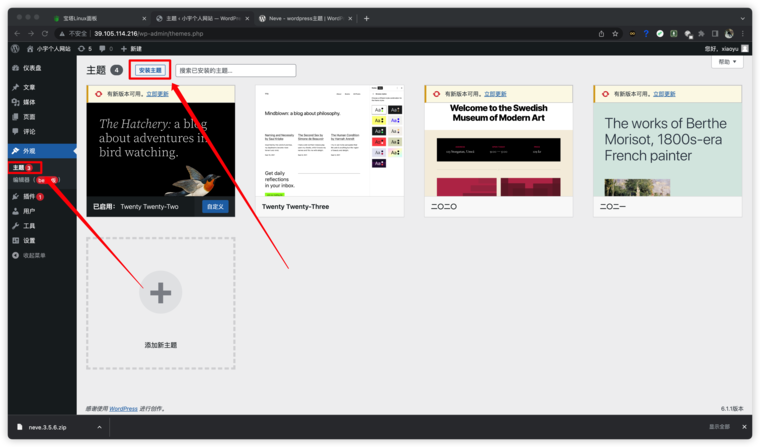Close the 宝塔Linux面板 tab
Screen dimensions: 760x447
[144, 18]
